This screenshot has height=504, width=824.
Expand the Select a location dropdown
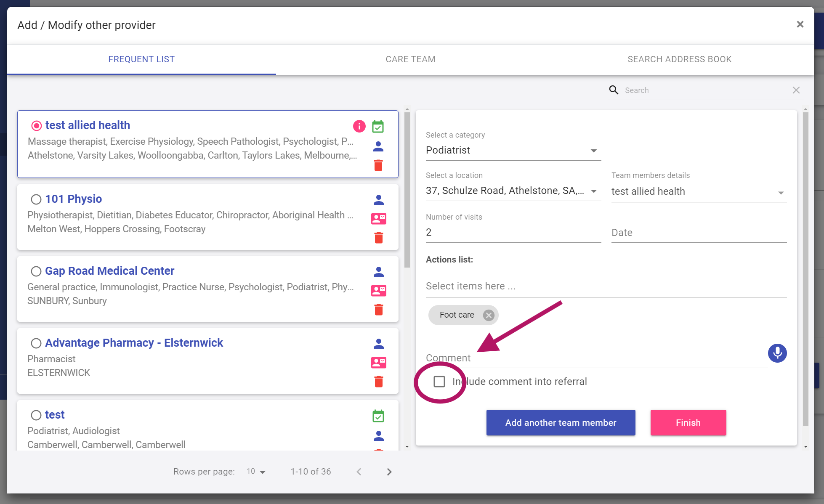[x=513, y=191]
